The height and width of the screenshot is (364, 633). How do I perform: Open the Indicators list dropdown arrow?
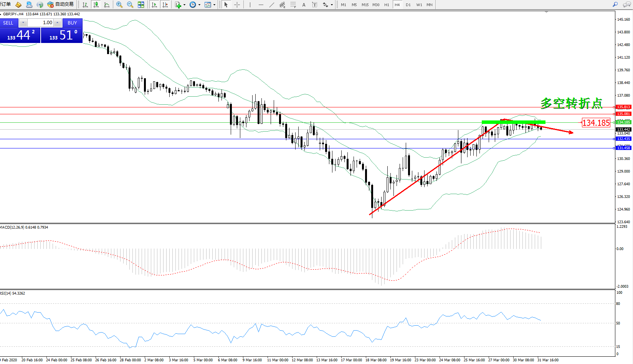(185, 5)
